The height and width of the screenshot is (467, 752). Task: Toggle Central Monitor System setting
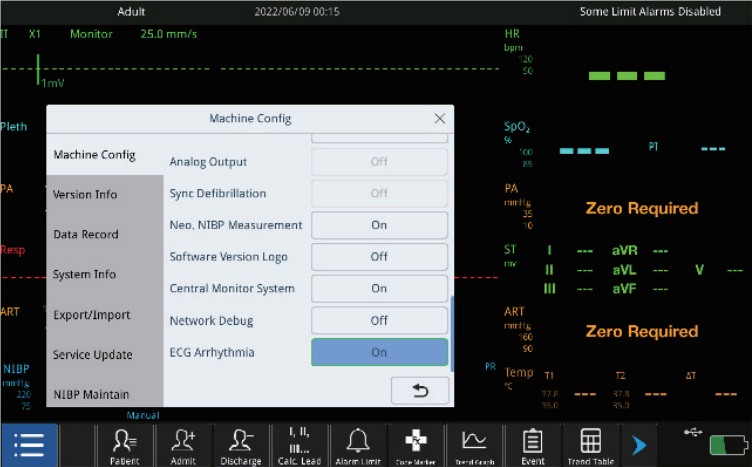click(379, 289)
